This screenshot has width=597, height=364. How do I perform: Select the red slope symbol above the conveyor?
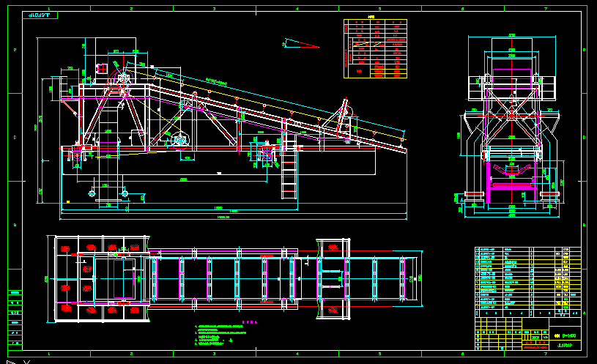click(x=301, y=45)
